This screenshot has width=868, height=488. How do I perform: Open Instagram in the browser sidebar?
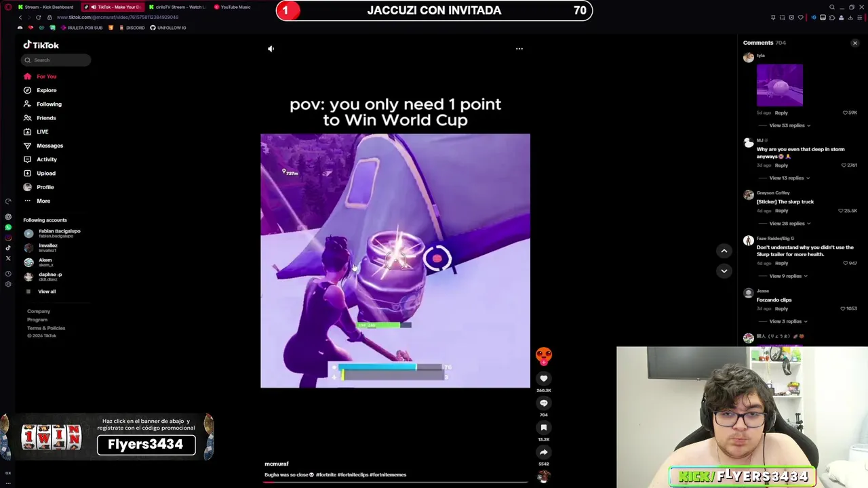click(x=8, y=238)
